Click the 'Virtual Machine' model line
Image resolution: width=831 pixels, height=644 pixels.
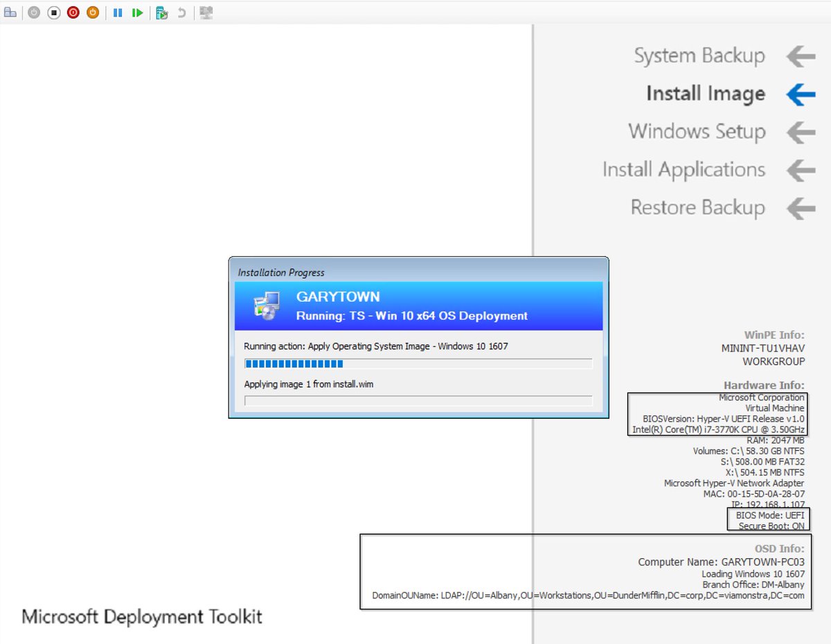pos(775,408)
